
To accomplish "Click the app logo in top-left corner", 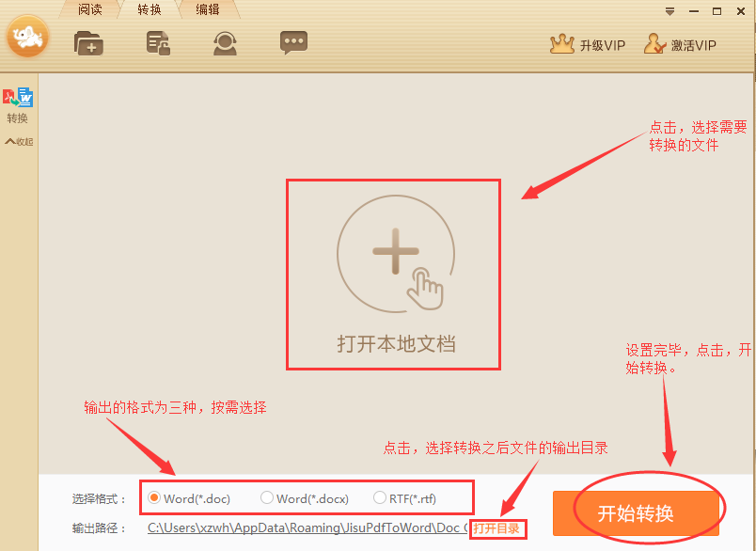I will [x=27, y=38].
